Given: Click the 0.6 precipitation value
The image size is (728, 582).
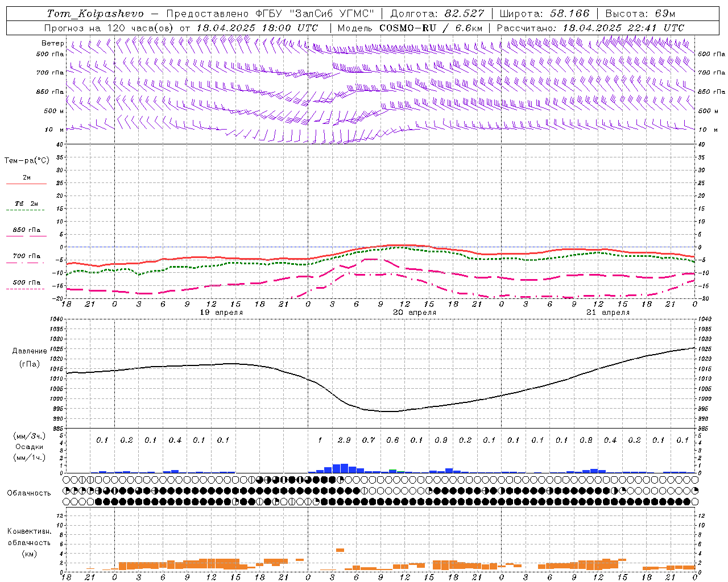Looking at the screenshot, I should [x=392, y=440].
